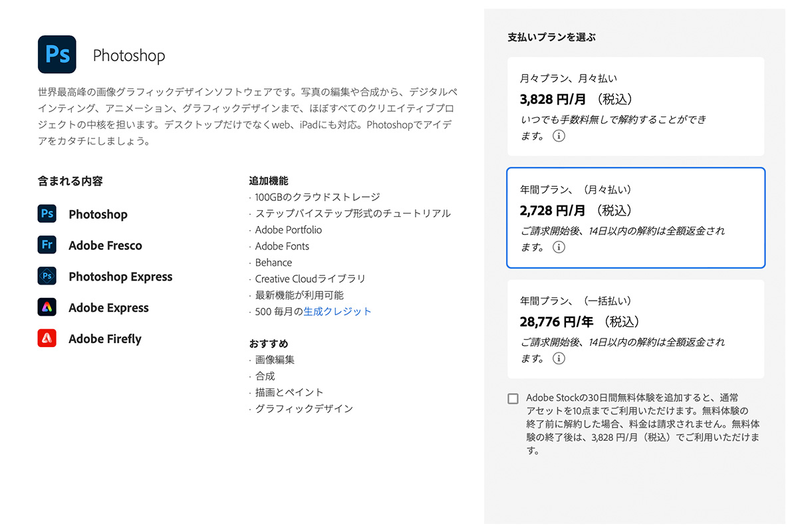Click the Behance feature text
The image size is (798, 532).
pos(273,262)
